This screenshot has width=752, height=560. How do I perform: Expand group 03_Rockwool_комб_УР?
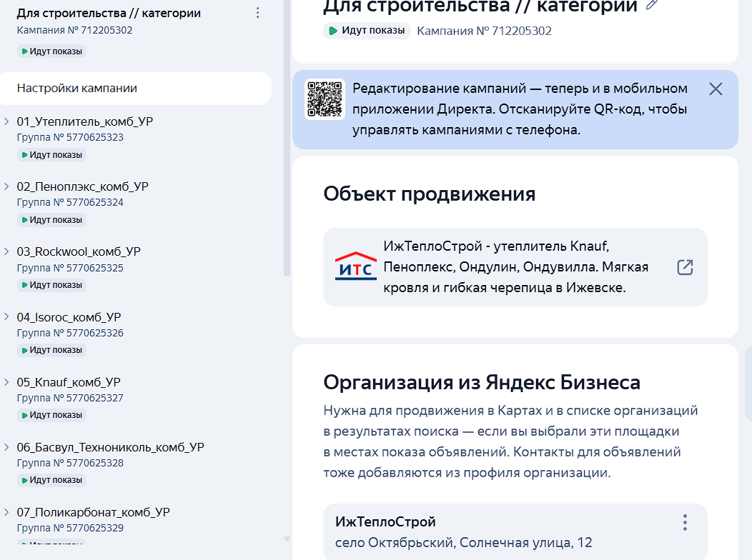pos(6,251)
